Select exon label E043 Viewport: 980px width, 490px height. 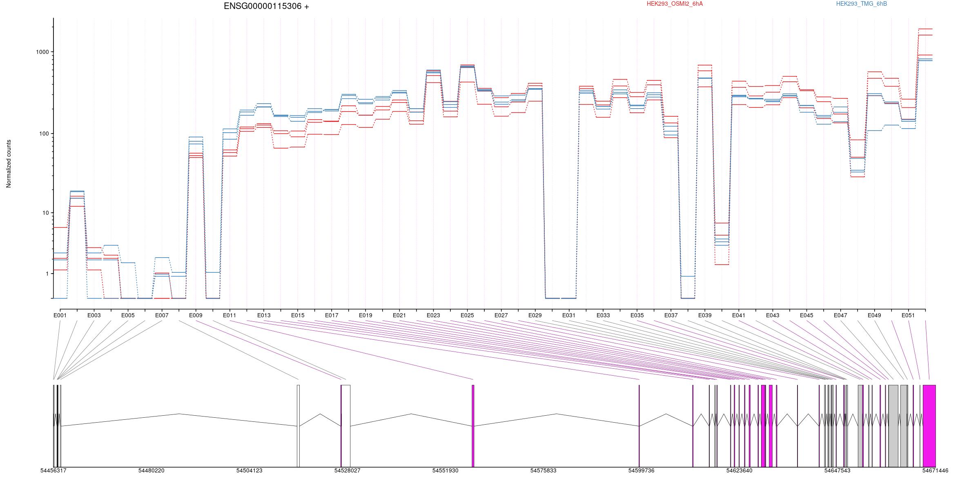(773, 315)
